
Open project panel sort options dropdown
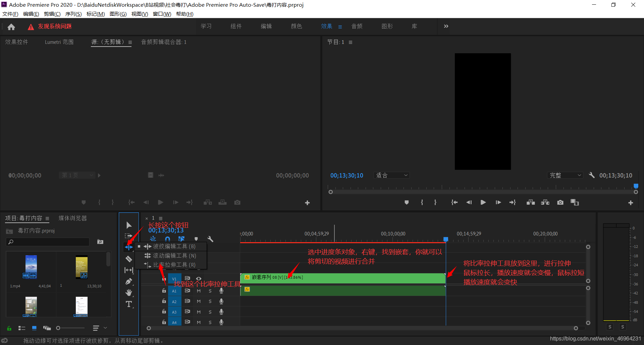(100, 328)
